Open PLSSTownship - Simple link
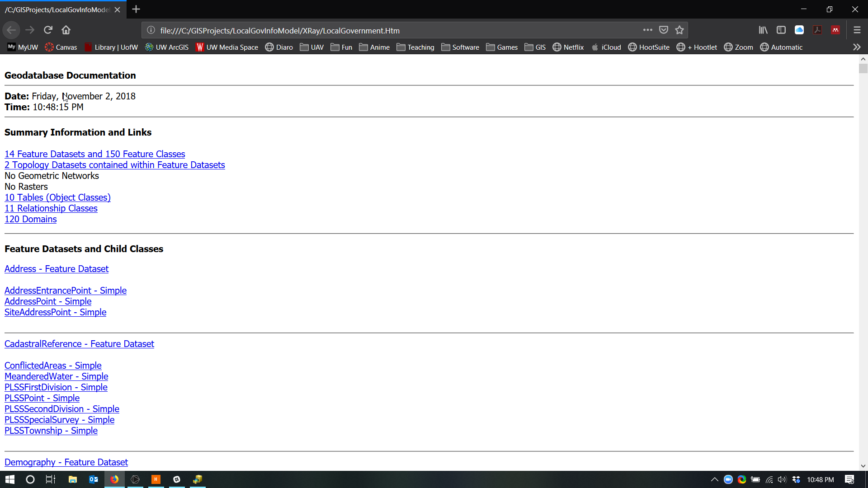Viewport: 868px width, 488px height. point(51,431)
